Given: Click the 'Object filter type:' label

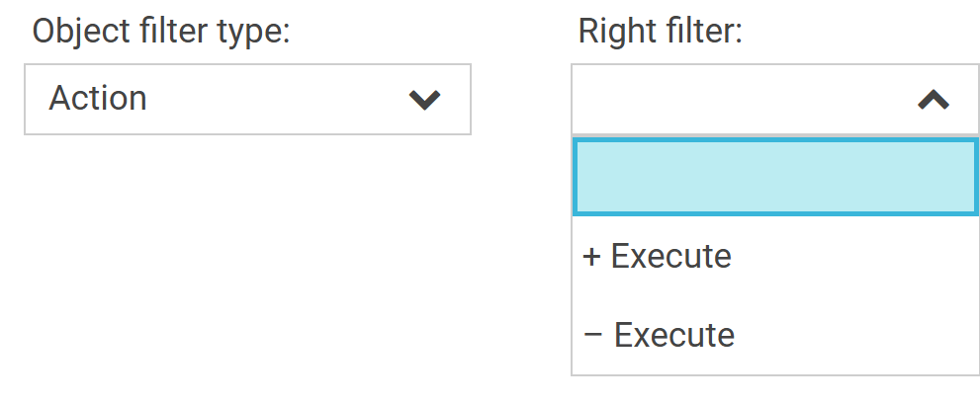Looking at the screenshot, I should pos(161,31).
